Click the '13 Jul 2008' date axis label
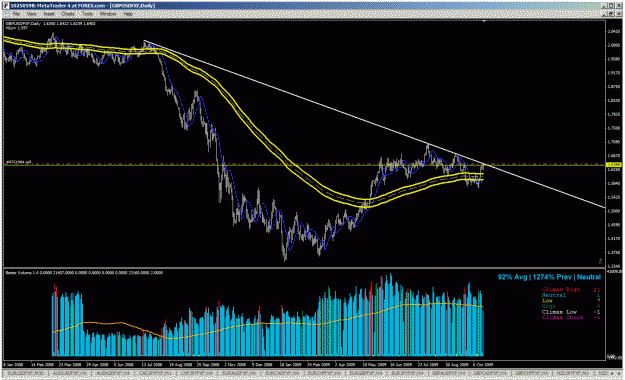Screen dimensions: 625x380 (152, 364)
